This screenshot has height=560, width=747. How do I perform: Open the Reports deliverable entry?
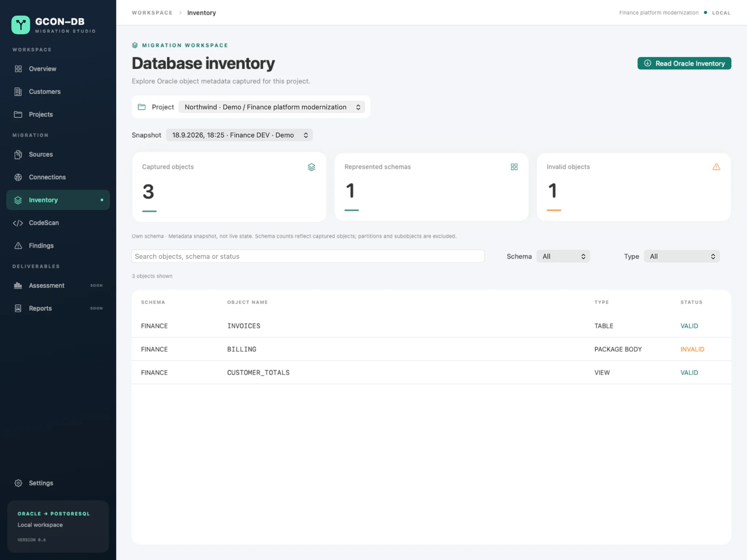click(x=58, y=308)
